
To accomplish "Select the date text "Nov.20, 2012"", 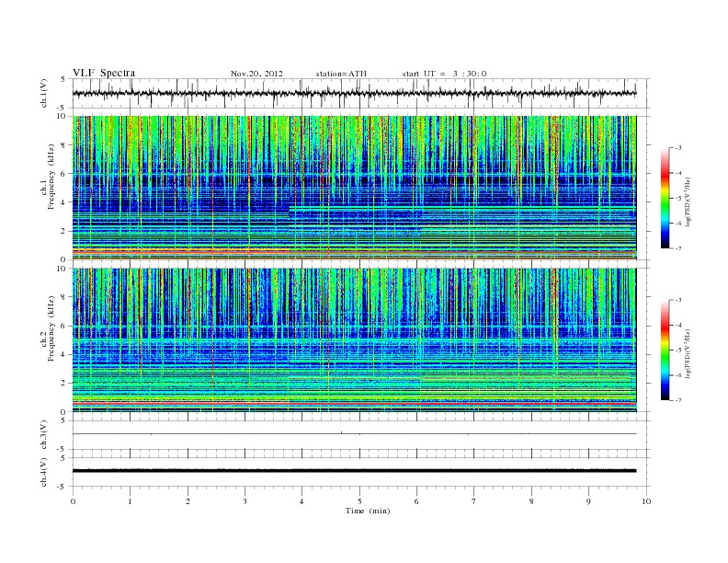I will pos(256,74).
